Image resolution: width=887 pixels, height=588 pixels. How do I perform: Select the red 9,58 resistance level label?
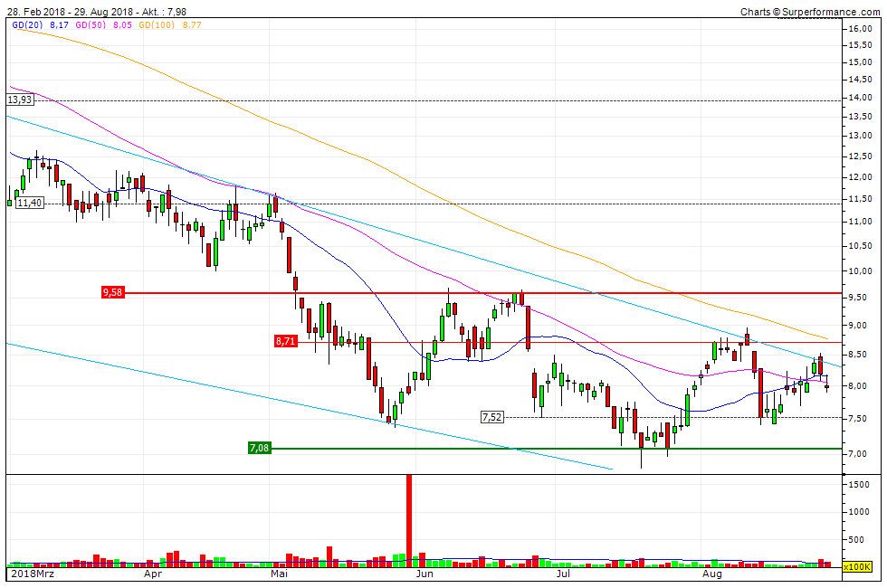coord(112,292)
